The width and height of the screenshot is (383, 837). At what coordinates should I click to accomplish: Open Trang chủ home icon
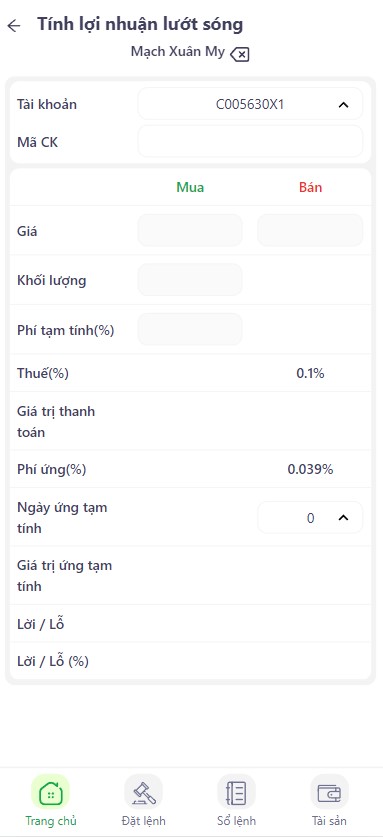[50, 793]
